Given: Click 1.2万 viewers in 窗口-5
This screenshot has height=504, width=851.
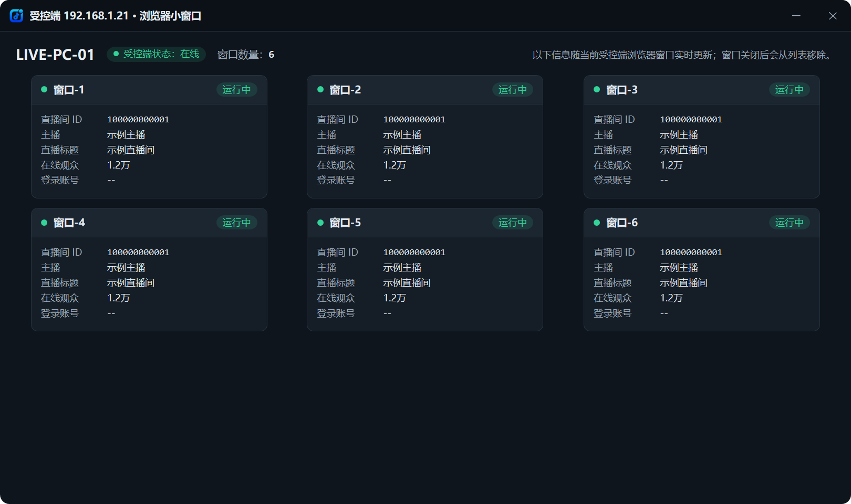Looking at the screenshot, I should click(x=395, y=298).
